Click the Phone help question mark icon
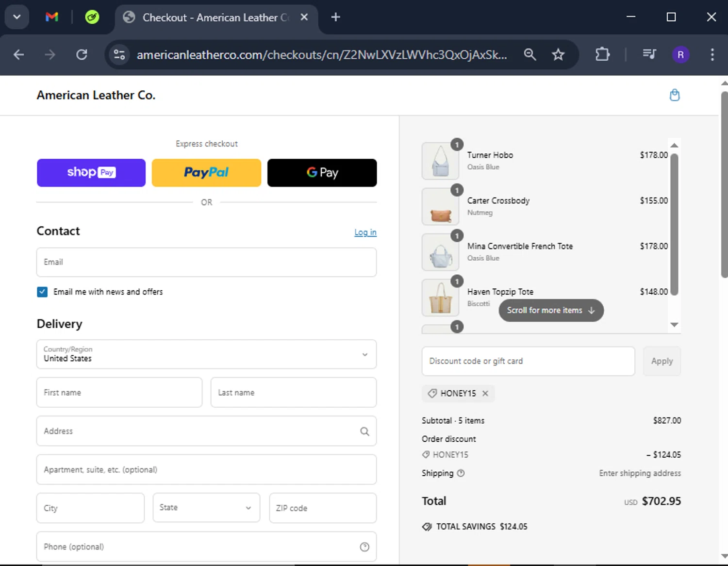 (x=364, y=547)
